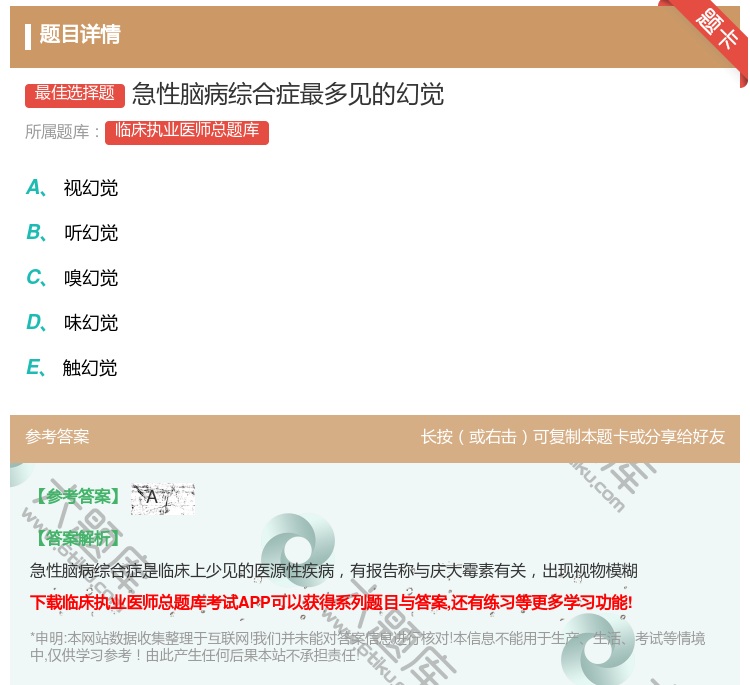Select option A 视幻觉
This screenshot has width=750, height=685.
pos(72,188)
